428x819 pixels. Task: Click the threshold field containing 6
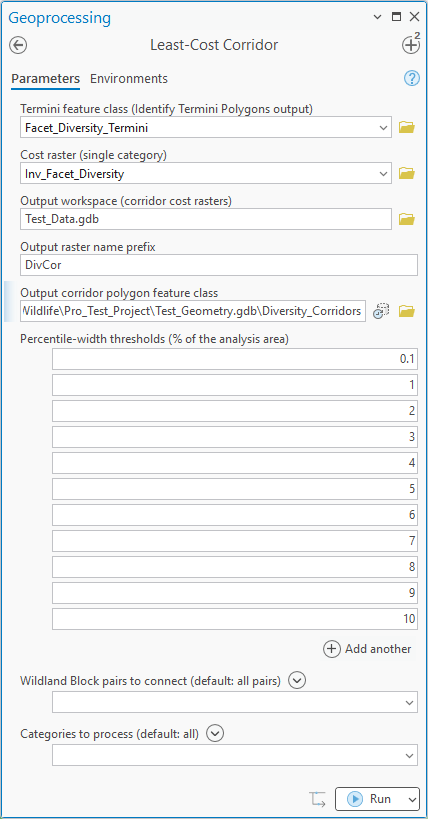[235, 515]
